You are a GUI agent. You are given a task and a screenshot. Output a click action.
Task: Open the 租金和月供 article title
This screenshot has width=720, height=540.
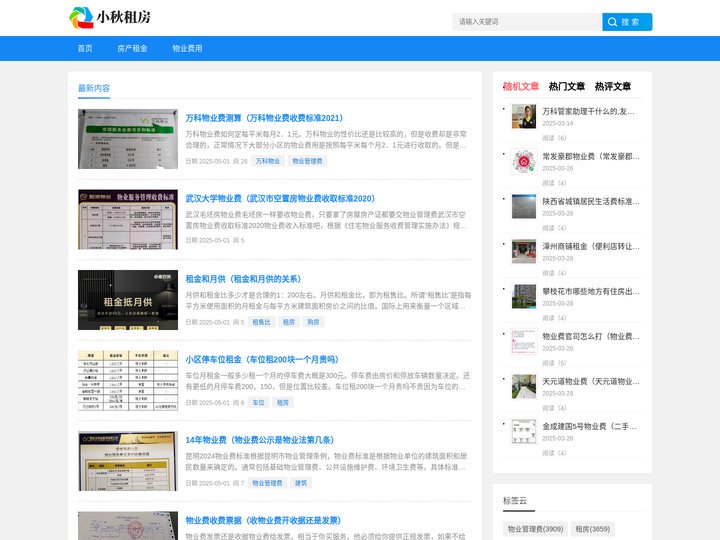tap(243, 279)
